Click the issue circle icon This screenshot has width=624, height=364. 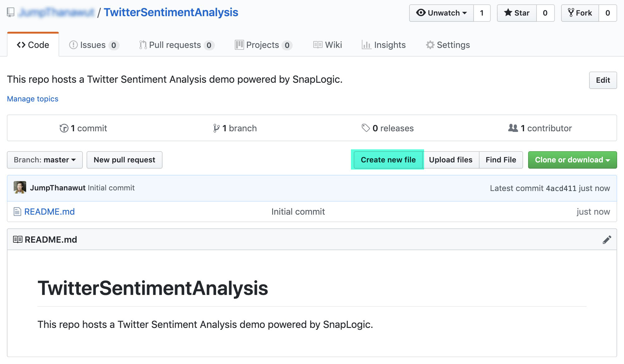[73, 45]
